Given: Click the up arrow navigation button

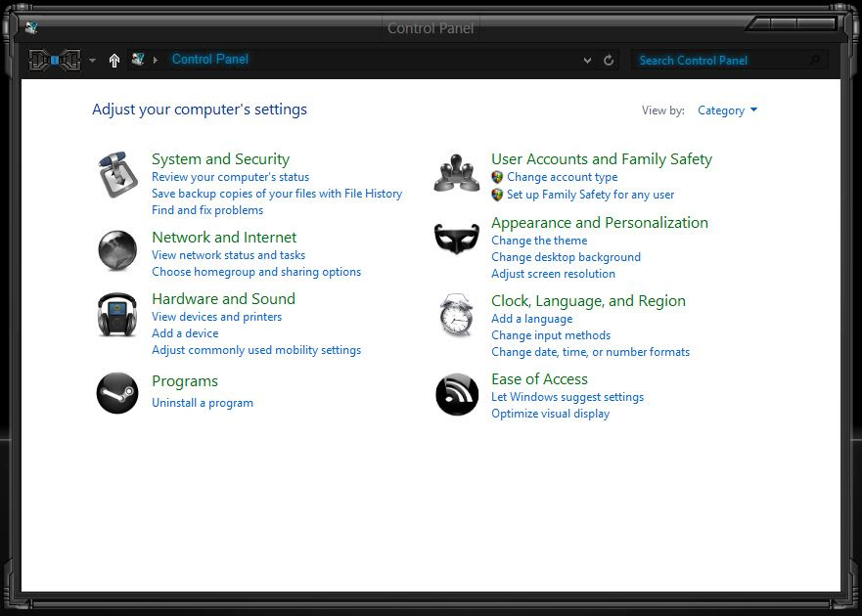Looking at the screenshot, I should coord(114,60).
